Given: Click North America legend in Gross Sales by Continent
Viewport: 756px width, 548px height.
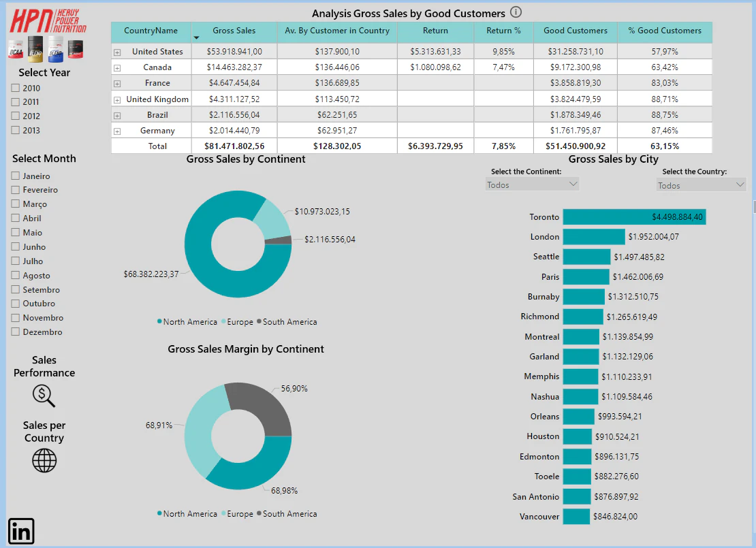Looking at the screenshot, I should pos(187,321).
